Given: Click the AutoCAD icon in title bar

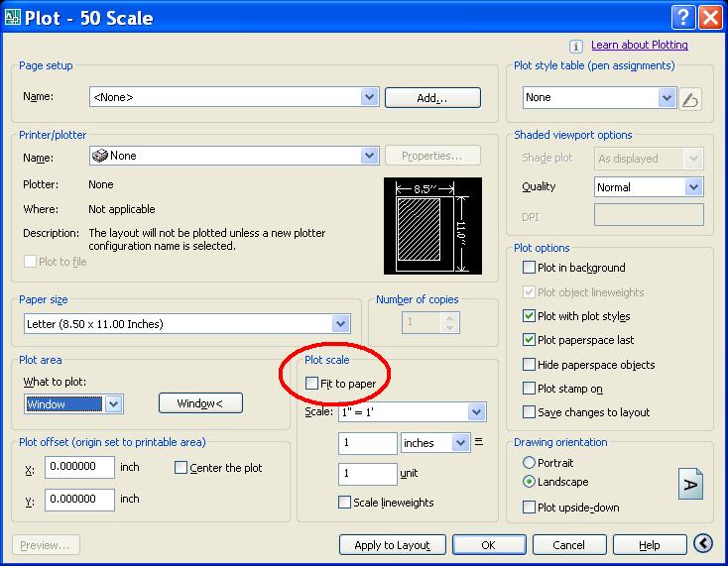Looking at the screenshot, I should (13, 17).
